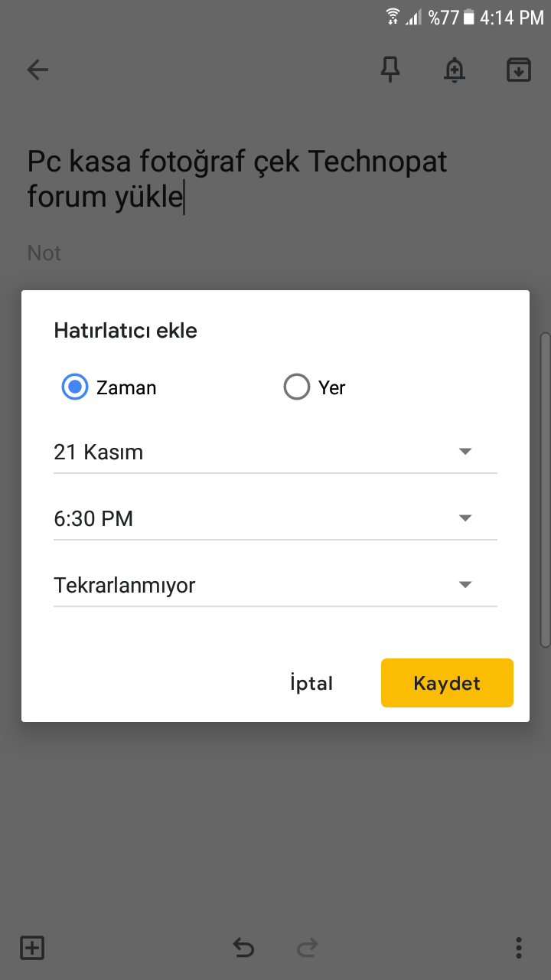Open the three-dot more options menu

click(x=519, y=948)
